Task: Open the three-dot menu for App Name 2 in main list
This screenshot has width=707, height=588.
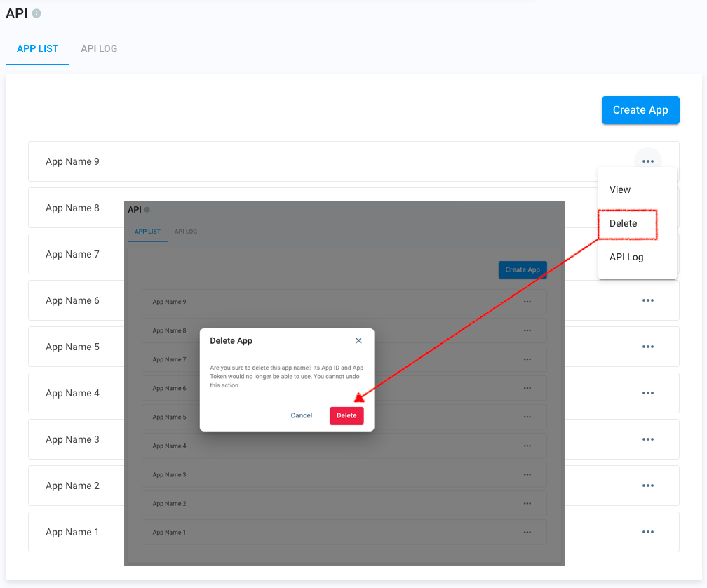Action: point(648,486)
